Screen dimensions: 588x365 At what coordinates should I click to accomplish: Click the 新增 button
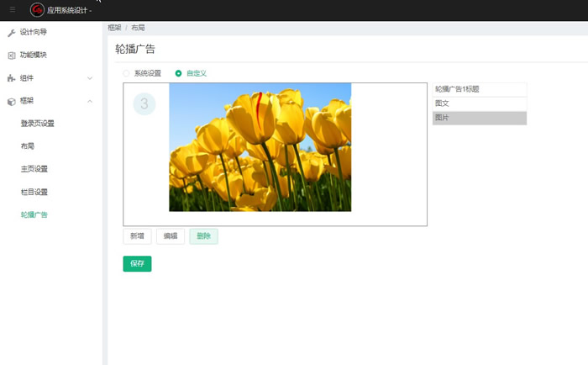tap(137, 236)
